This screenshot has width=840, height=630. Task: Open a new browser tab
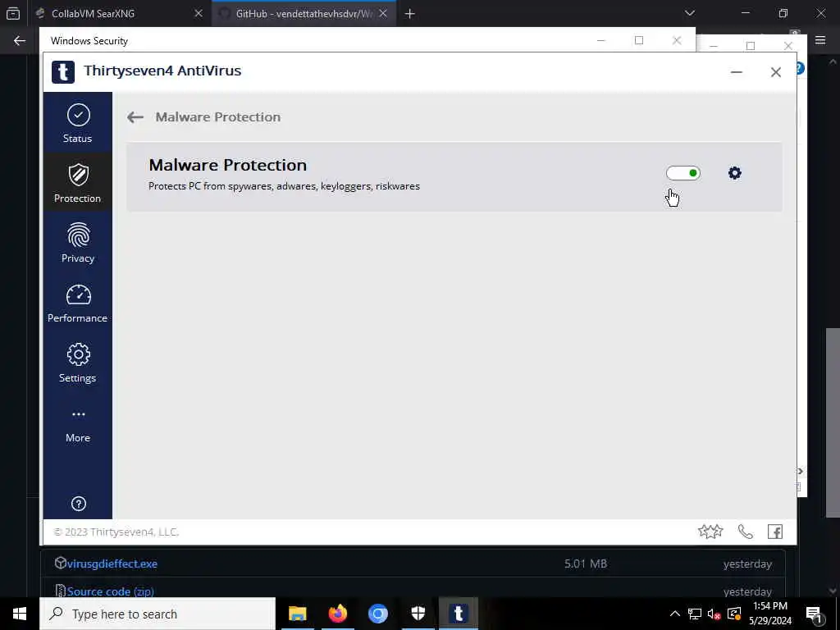(x=410, y=13)
